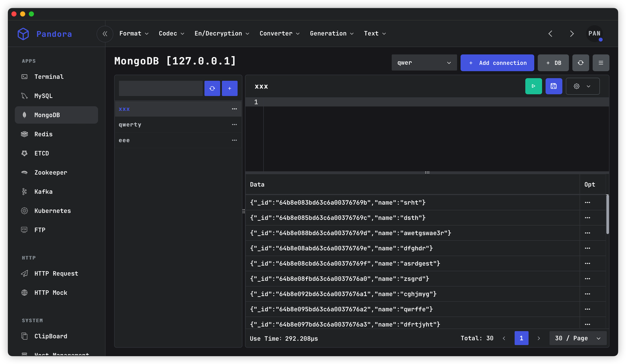Open Opt menu for the awetgswae3r row

(x=587, y=233)
